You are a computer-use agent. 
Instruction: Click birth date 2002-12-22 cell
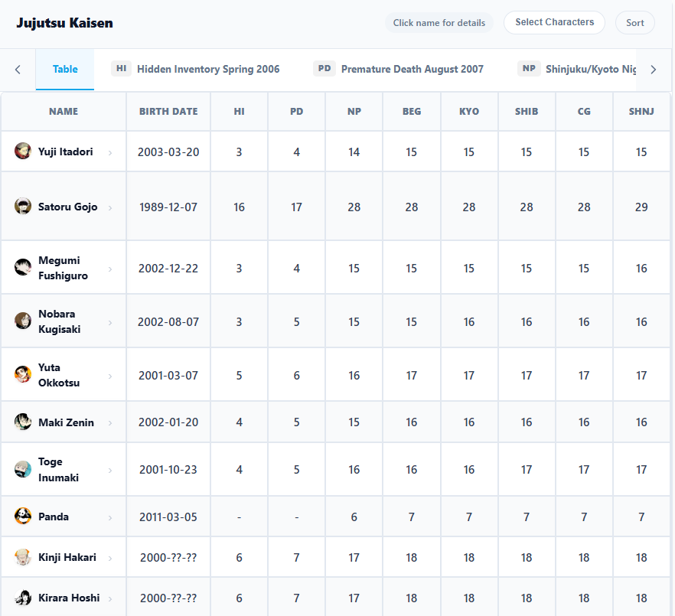(168, 268)
